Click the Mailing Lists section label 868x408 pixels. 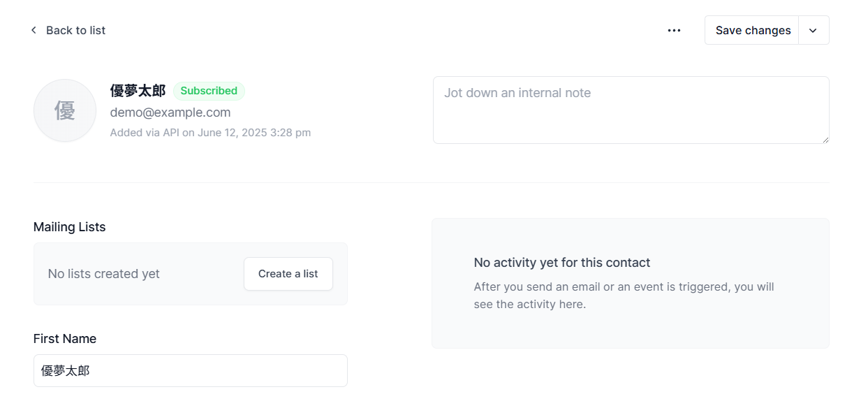[x=70, y=227]
